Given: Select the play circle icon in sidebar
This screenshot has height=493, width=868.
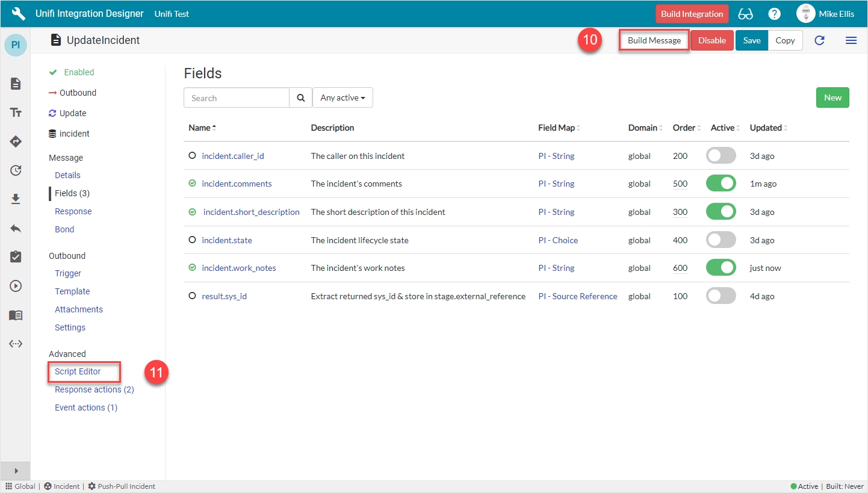Looking at the screenshot, I should (x=16, y=286).
